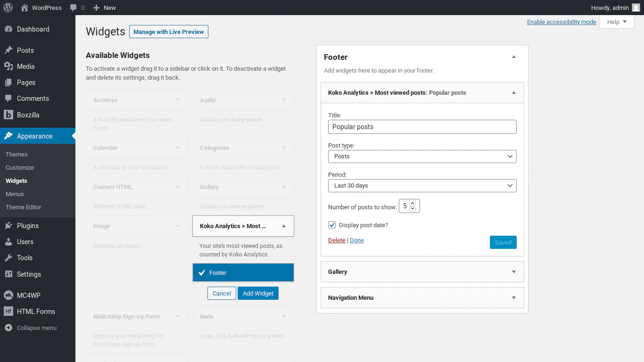Open the comments bubble icon in the admin bar

coord(73,8)
